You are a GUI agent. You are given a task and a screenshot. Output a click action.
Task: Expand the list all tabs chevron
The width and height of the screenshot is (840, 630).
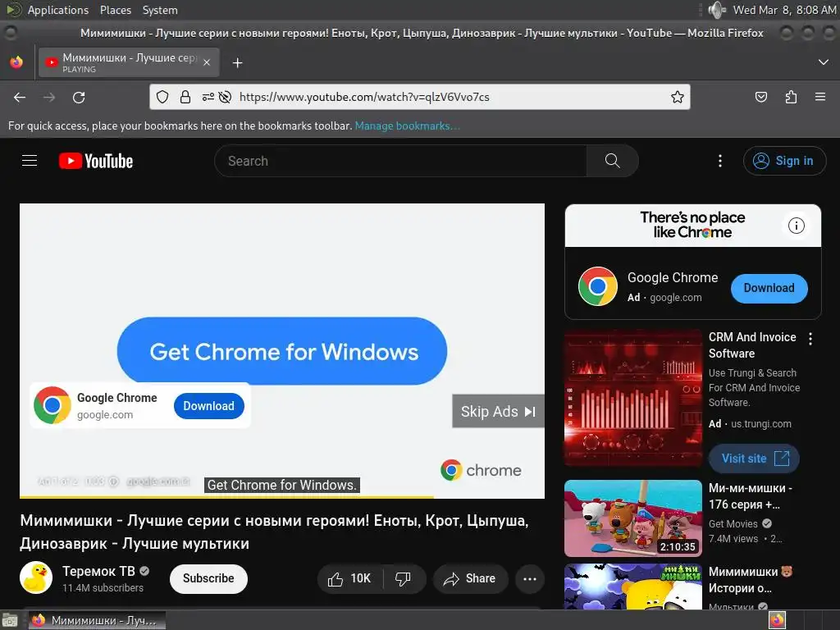click(824, 62)
